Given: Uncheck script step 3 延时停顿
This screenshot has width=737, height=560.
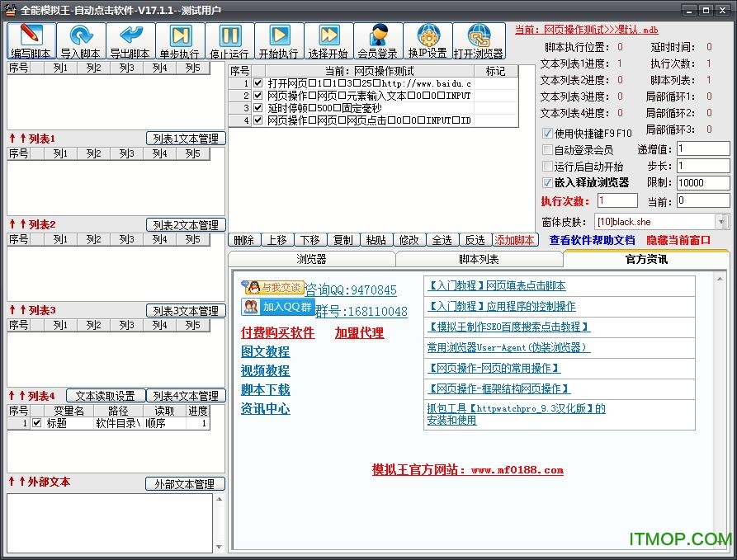Looking at the screenshot, I should pos(257,107).
